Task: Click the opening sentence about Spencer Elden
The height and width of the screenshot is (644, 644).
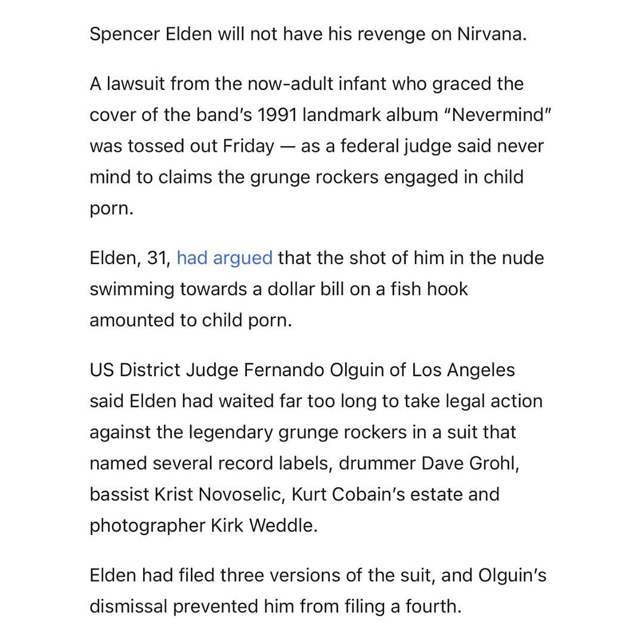Action: coord(308,34)
